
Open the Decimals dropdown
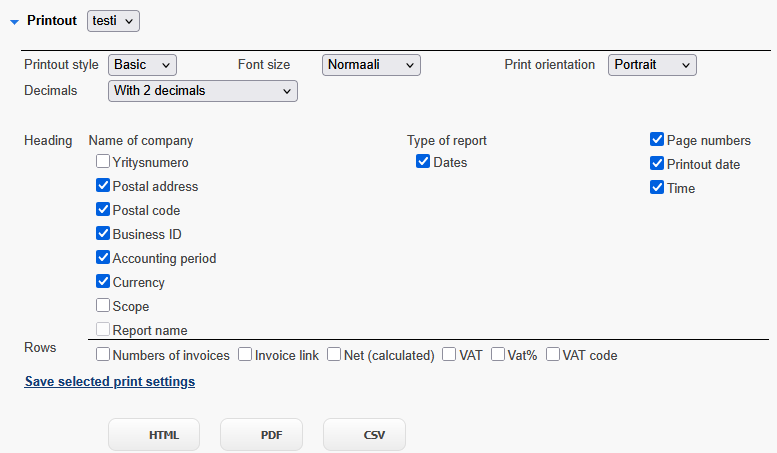pyautogui.click(x=203, y=91)
